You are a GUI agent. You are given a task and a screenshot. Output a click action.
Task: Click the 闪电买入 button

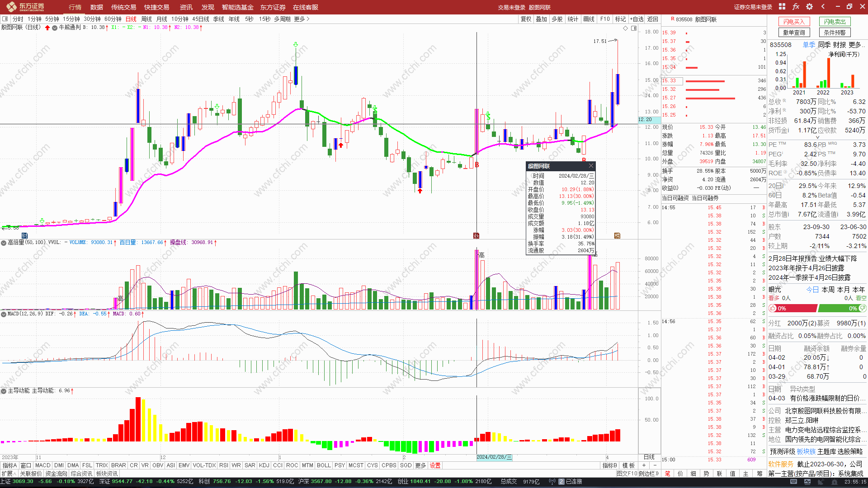(794, 22)
